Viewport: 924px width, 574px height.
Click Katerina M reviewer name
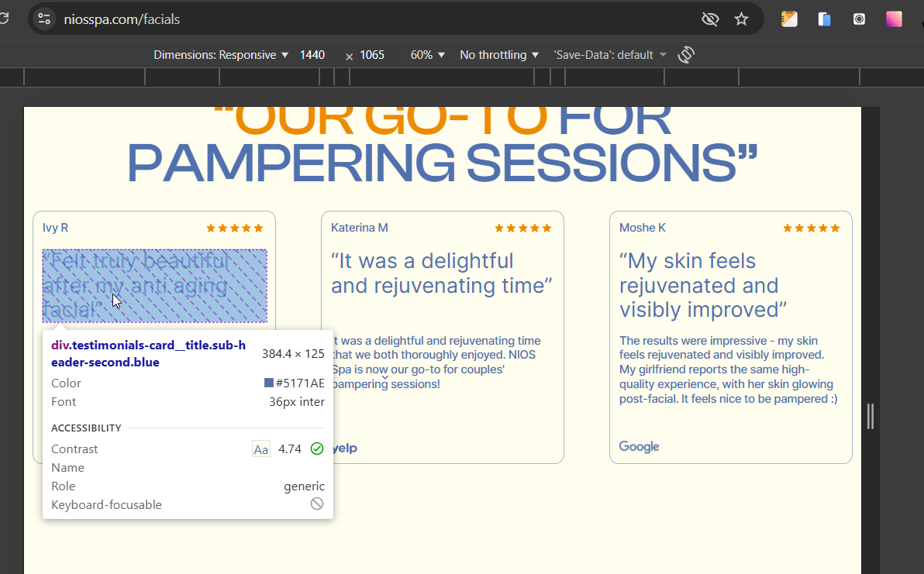point(360,228)
